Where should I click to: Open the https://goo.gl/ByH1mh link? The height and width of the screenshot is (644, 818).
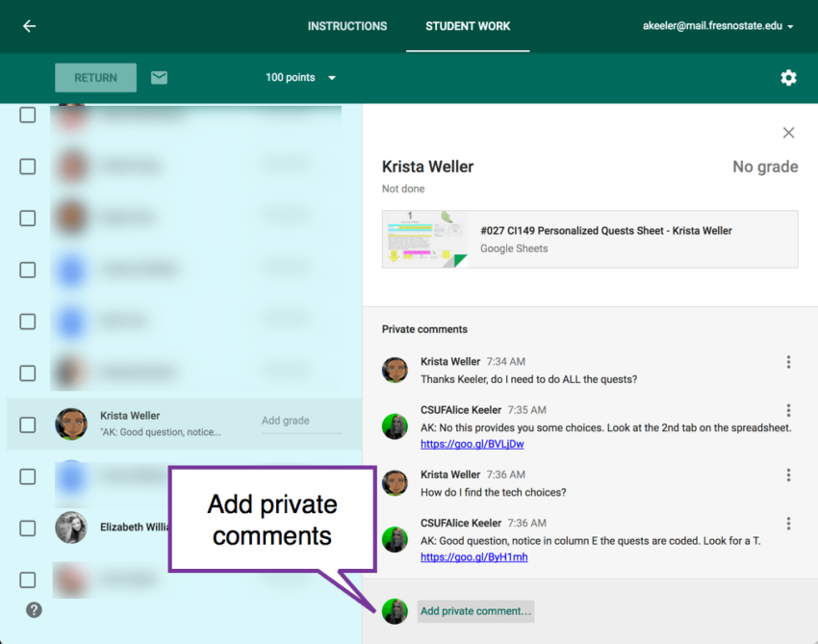coord(474,556)
